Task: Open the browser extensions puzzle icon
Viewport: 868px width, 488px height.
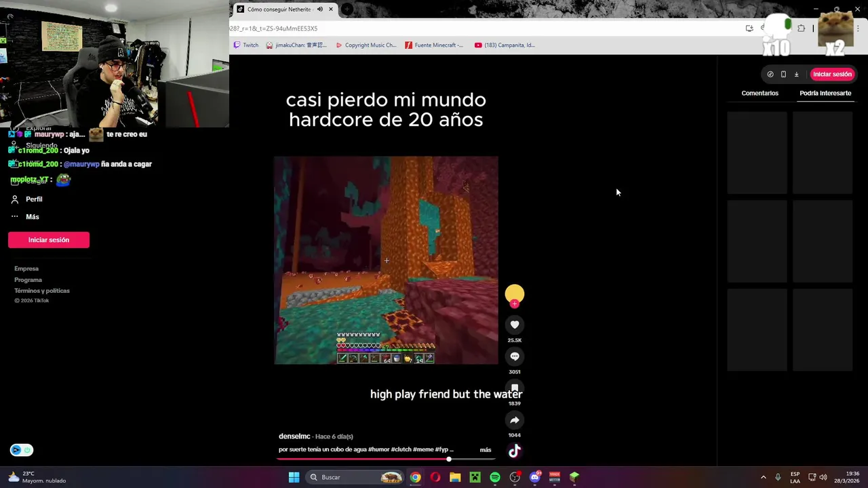Action: [x=802, y=28]
